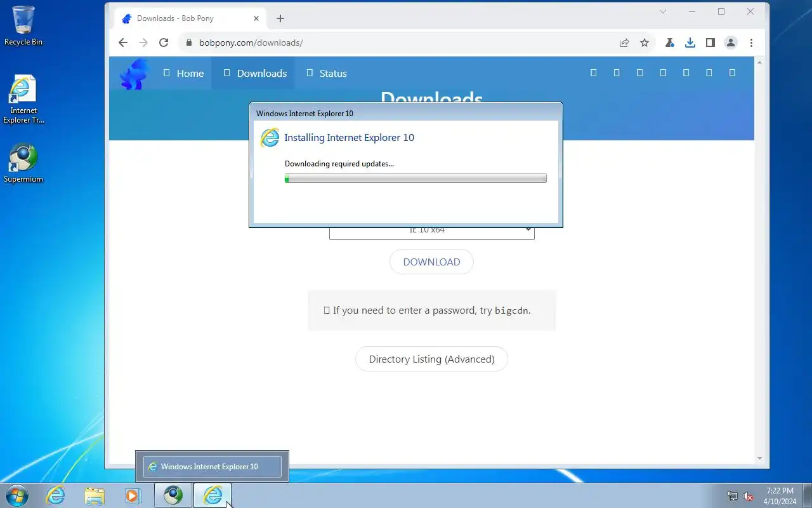This screenshot has width=812, height=508.
Task: Click the 'Downloading required updates...' status text
Action: 339,164
